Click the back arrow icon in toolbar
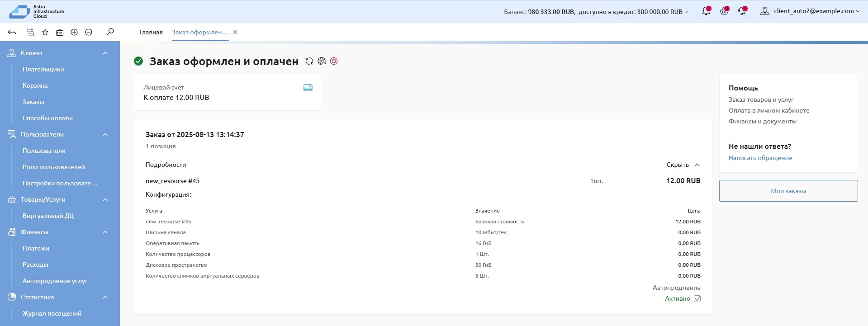This screenshot has width=868, height=326. point(12,32)
